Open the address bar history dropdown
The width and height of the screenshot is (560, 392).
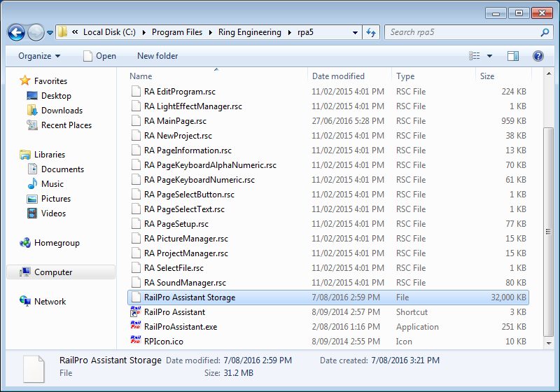point(355,32)
